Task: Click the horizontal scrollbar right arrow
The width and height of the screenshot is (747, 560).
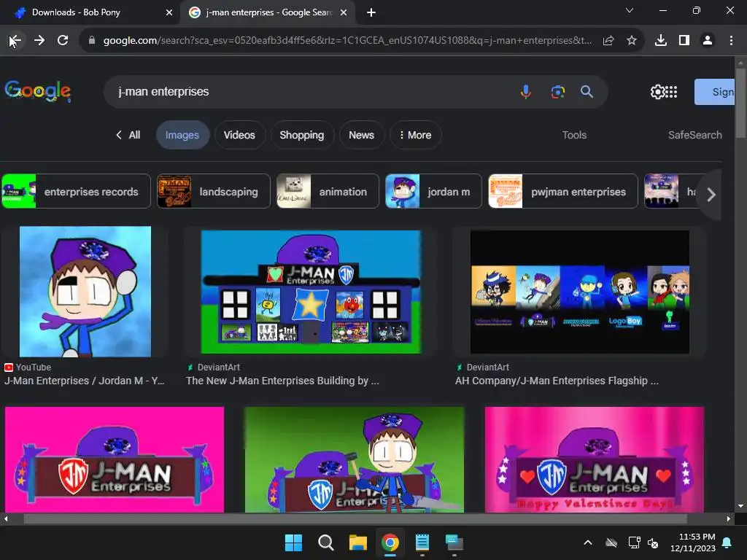Action: coord(729,518)
